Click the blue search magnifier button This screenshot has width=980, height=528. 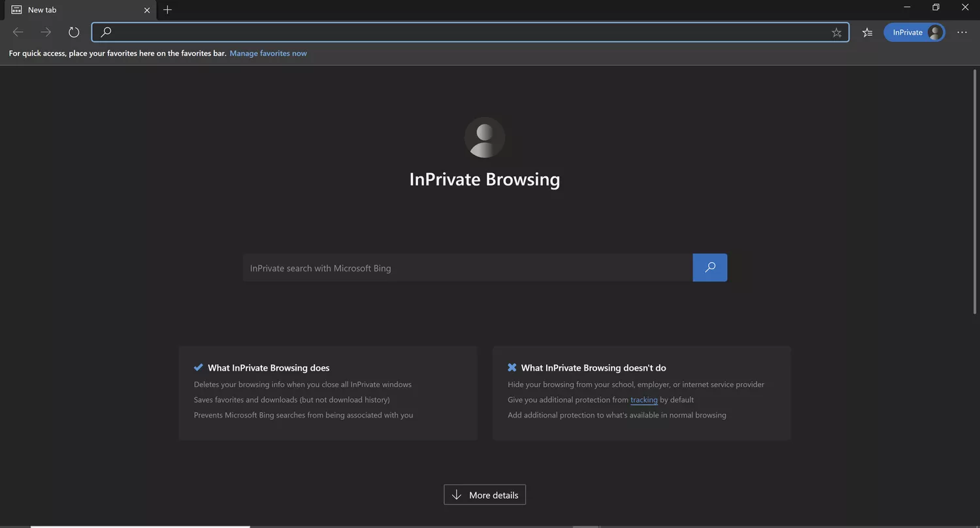coord(710,268)
